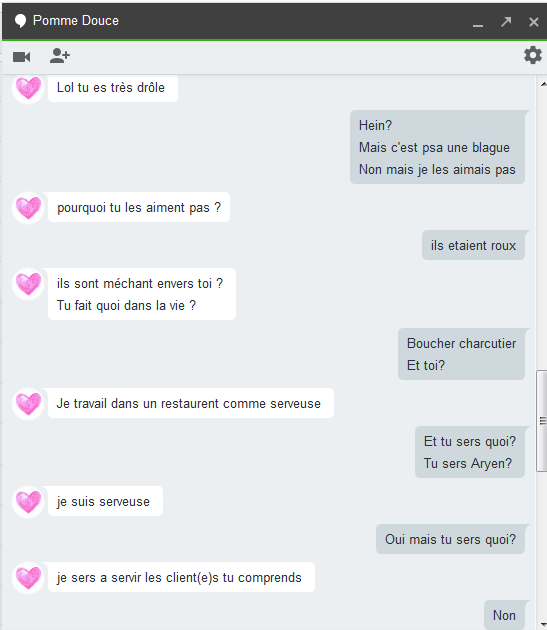This screenshot has height=630, width=547.
Task: Click the scrollbar up arrow
Action: [543, 84]
